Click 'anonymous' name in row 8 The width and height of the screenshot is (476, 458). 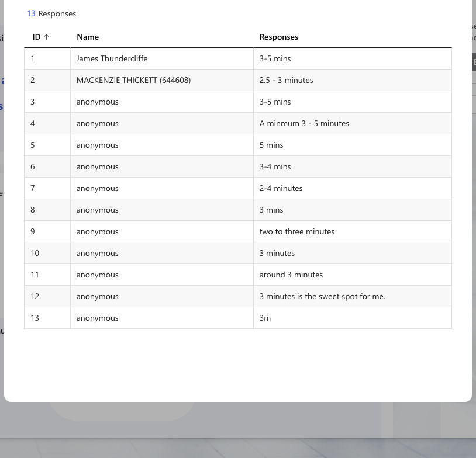98,210
